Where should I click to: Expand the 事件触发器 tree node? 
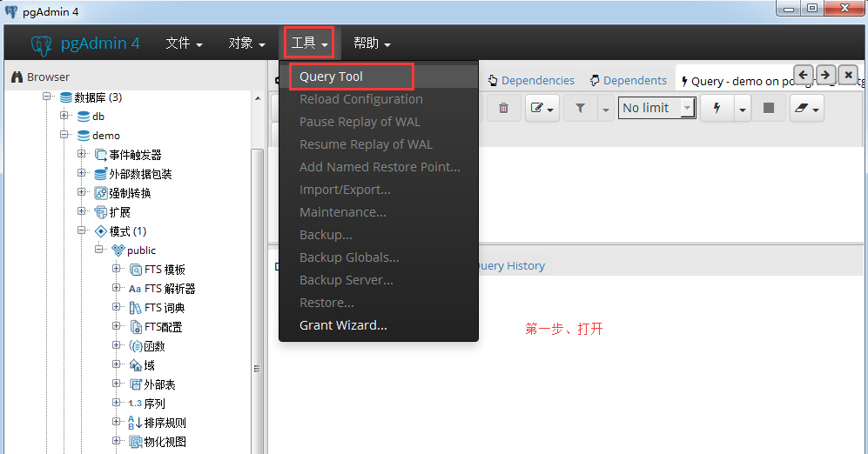[x=81, y=154]
